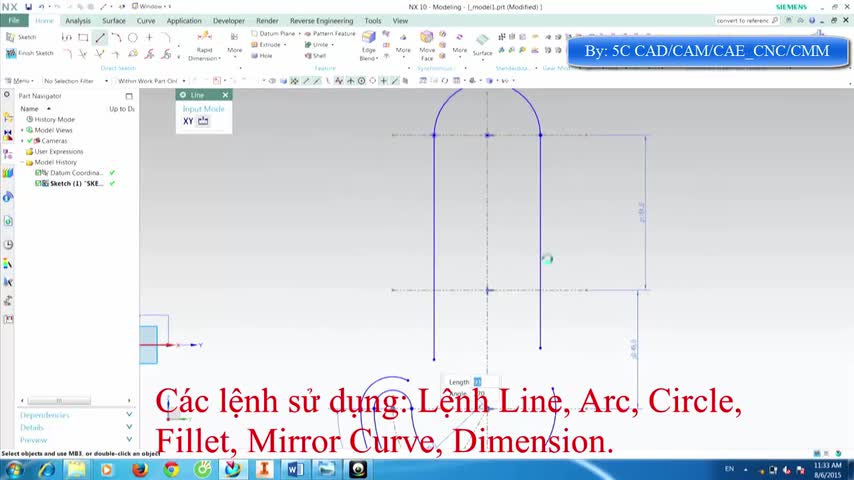Click the command finder search box
The height and width of the screenshot is (480, 854).
point(747,20)
